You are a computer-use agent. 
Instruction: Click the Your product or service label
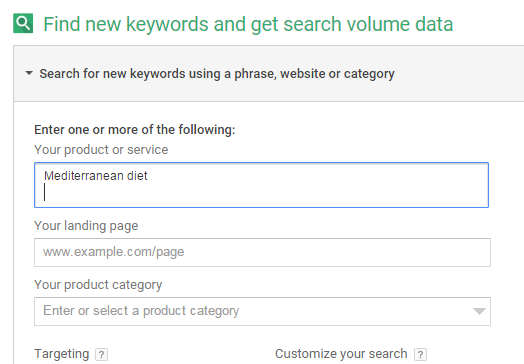click(x=101, y=150)
